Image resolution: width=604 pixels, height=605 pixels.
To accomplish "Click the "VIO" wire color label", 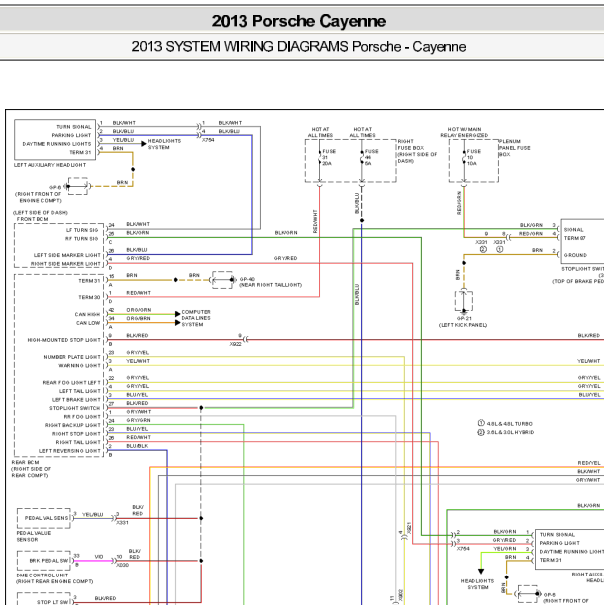I will point(99,557).
